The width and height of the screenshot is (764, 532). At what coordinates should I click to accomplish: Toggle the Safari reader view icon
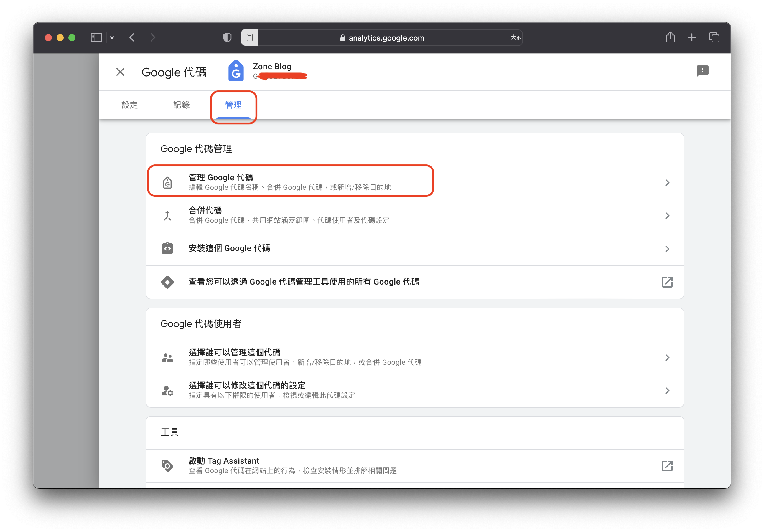coord(250,38)
